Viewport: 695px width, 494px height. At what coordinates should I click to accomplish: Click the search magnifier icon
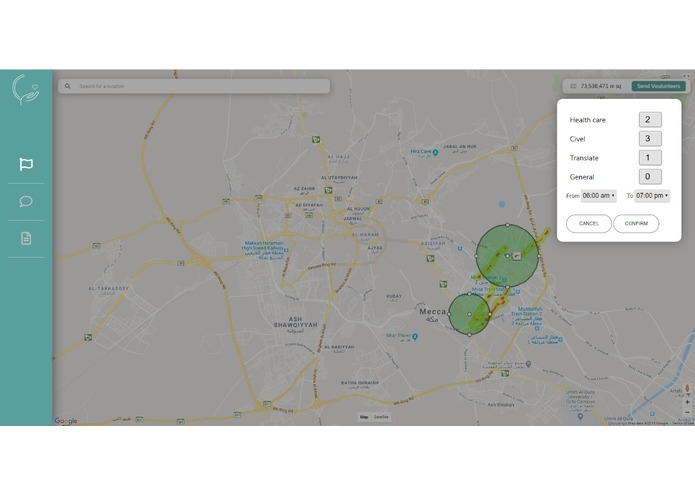tap(67, 86)
